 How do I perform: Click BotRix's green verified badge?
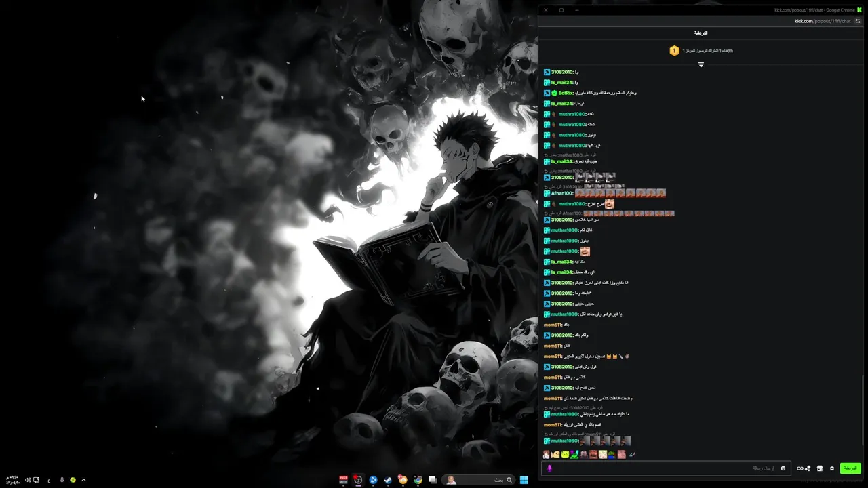[554, 93]
